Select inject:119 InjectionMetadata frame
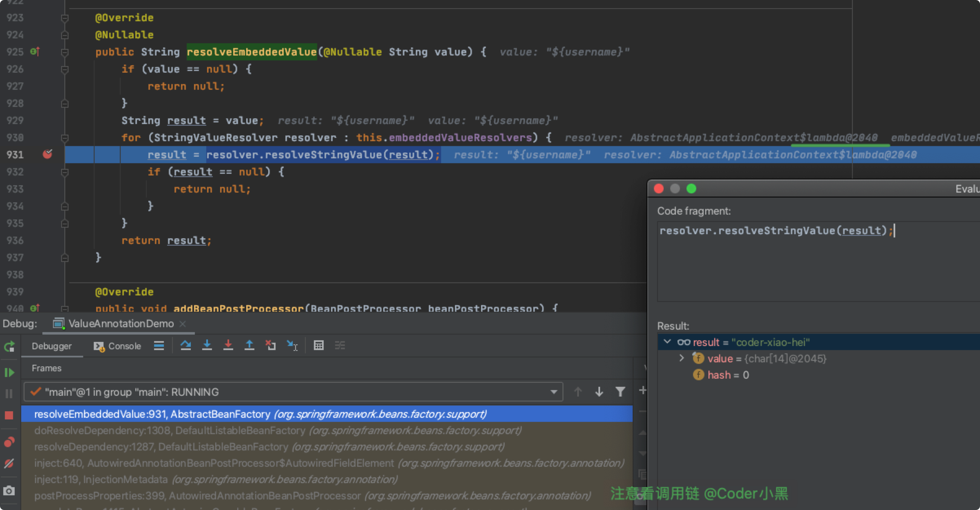Image resolution: width=980 pixels, height=510 pixels. pos(327,479)
